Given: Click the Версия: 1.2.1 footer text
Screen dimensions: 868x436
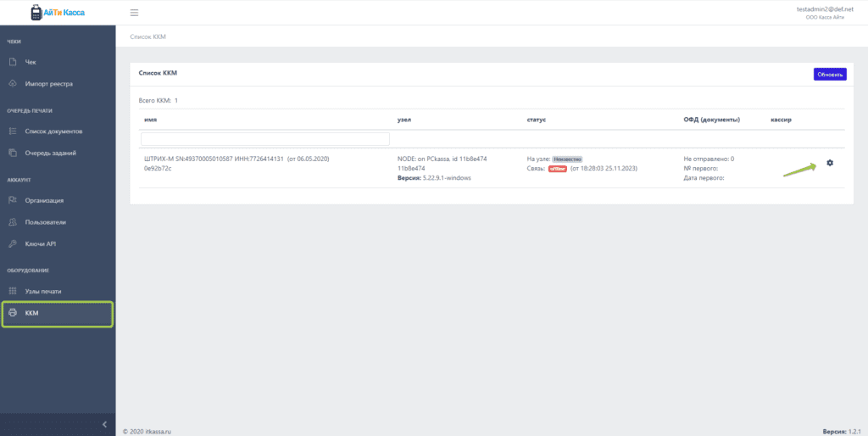Looking at the screenshot, I should pyautogui.click(x=843, y=430).
